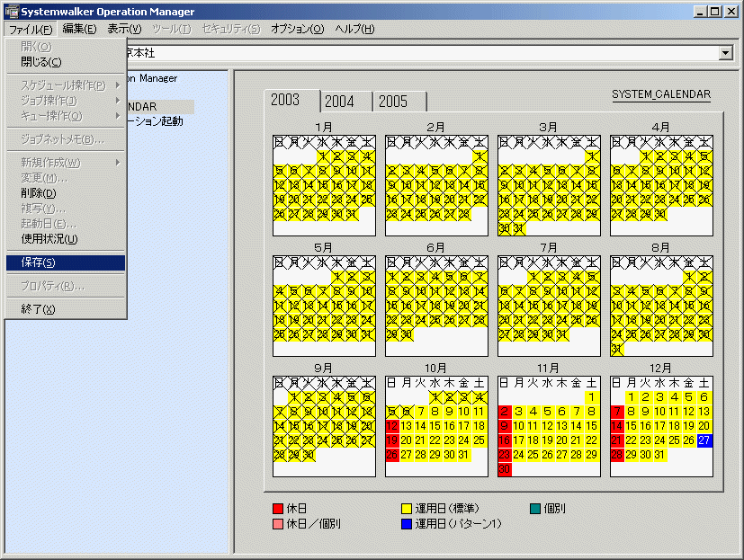This screenshot has height=560, width=744.
Task: Click the SYSTEM_CALENDAR label
Action: [661, 94]
